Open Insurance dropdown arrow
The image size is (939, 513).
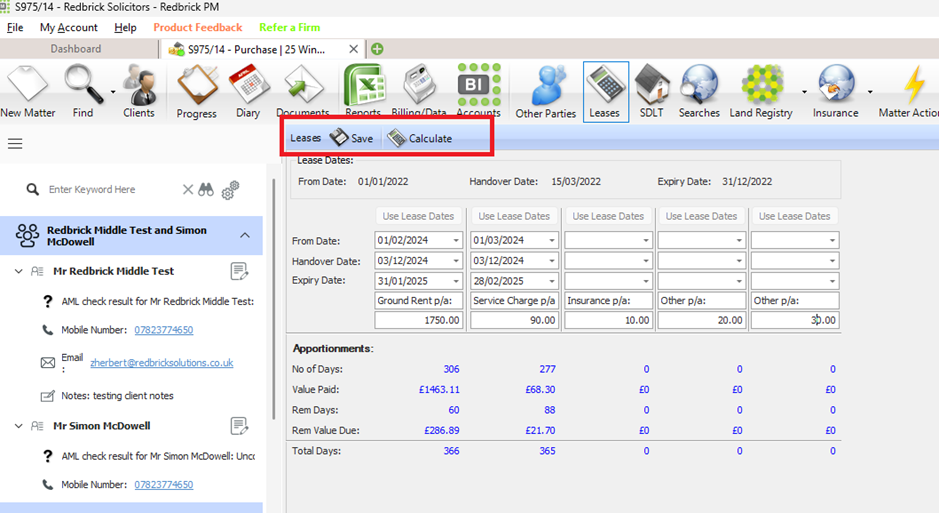[x=870, y=92]
